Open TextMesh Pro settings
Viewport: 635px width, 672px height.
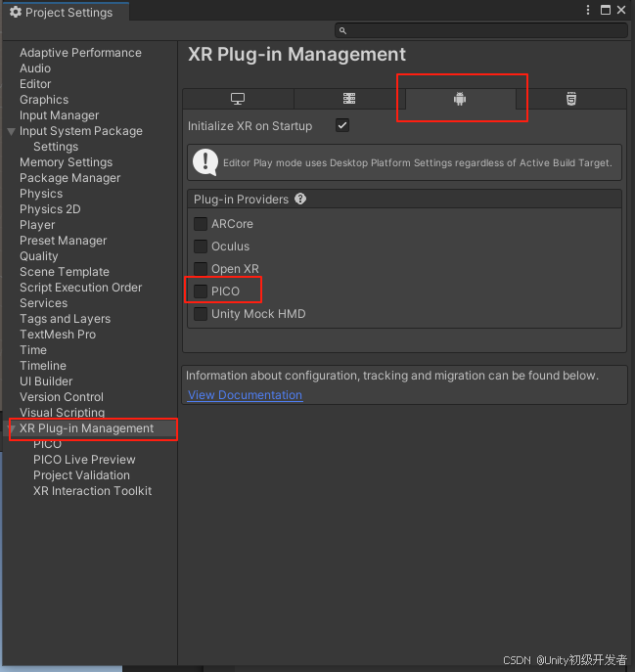[x=58, y=335]
